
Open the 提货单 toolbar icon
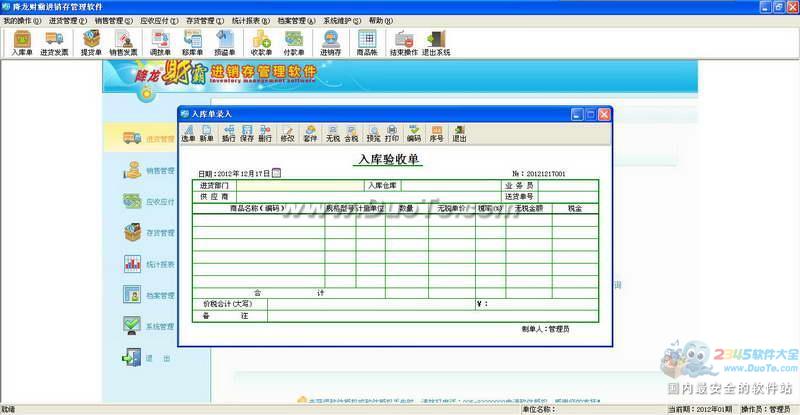coord(91,43)
